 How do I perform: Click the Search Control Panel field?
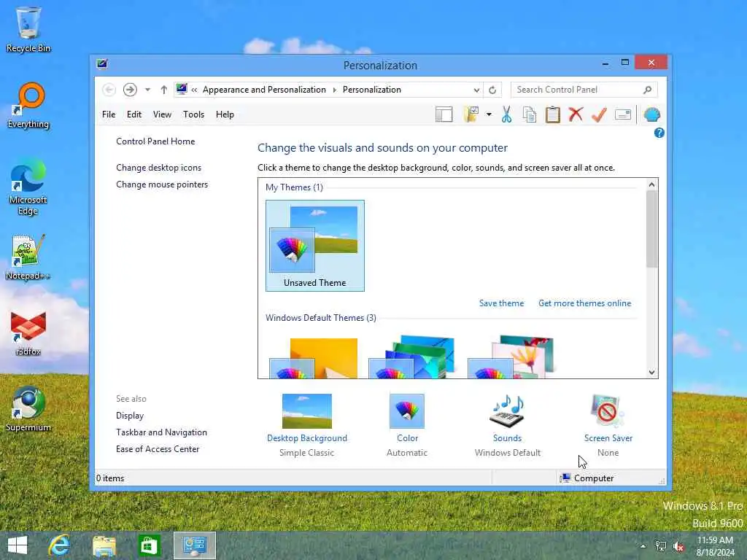pyautogui.click(x=584, y=90)
